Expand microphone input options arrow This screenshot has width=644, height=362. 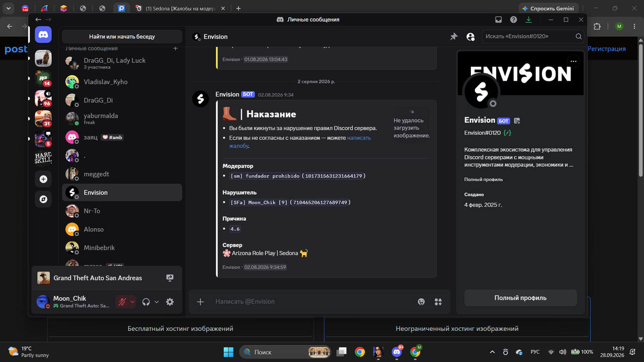[x=132, y=302]
